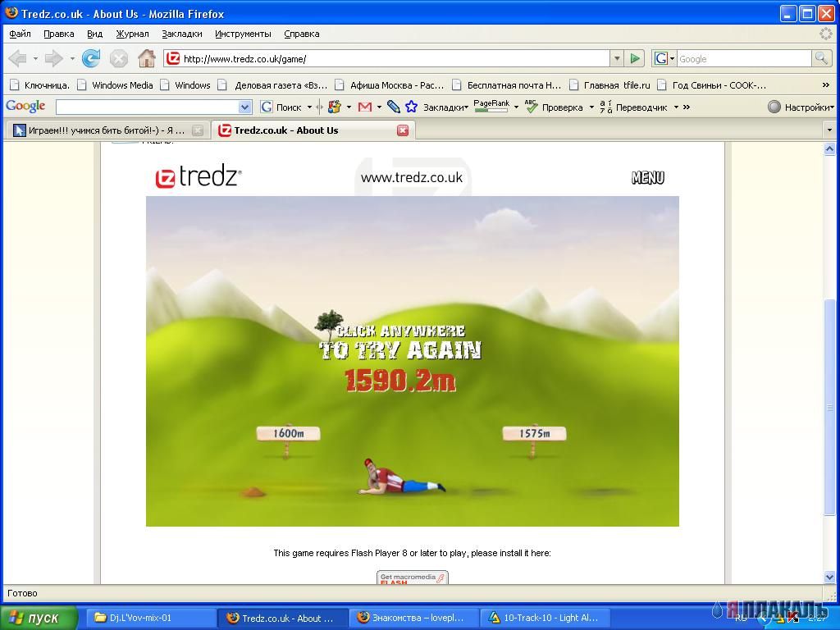Open the Справка menu

pos(302,34)
